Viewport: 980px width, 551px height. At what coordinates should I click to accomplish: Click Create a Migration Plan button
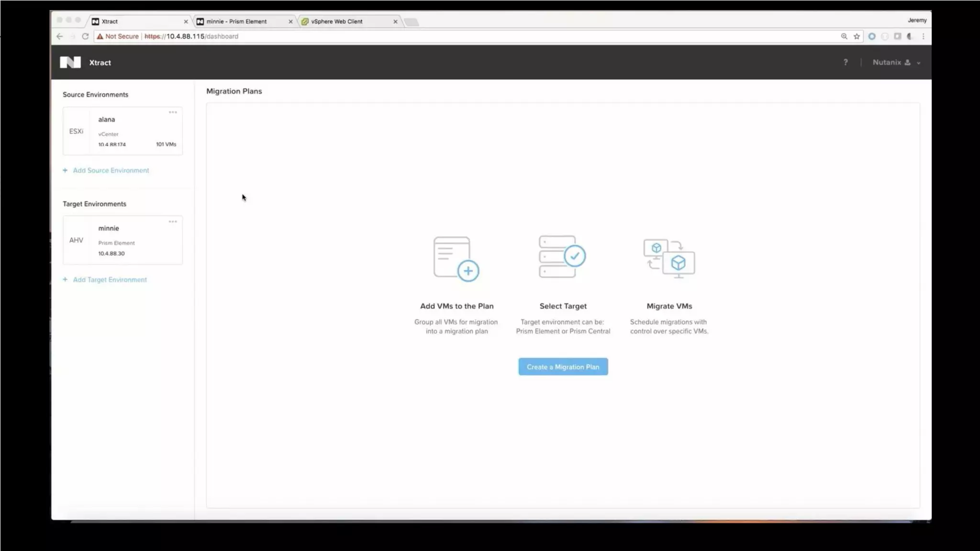[x=563, y=367]
